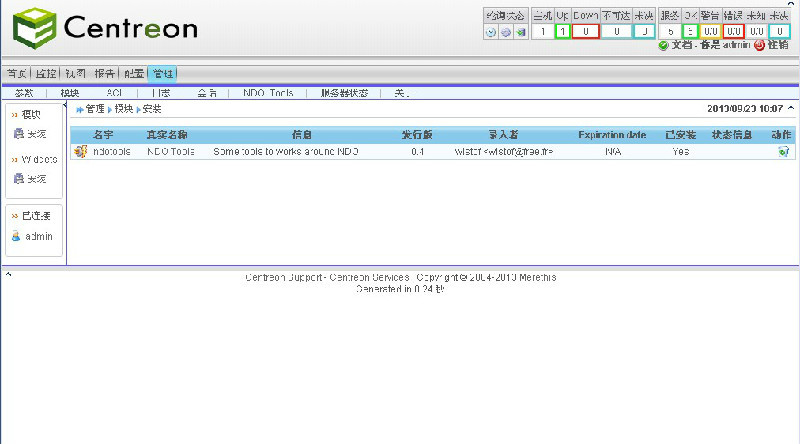The image size is (800, 444).
Task: Click the admin user icon in sidebar
Action: pyautogui.click(x=16, y=236)
